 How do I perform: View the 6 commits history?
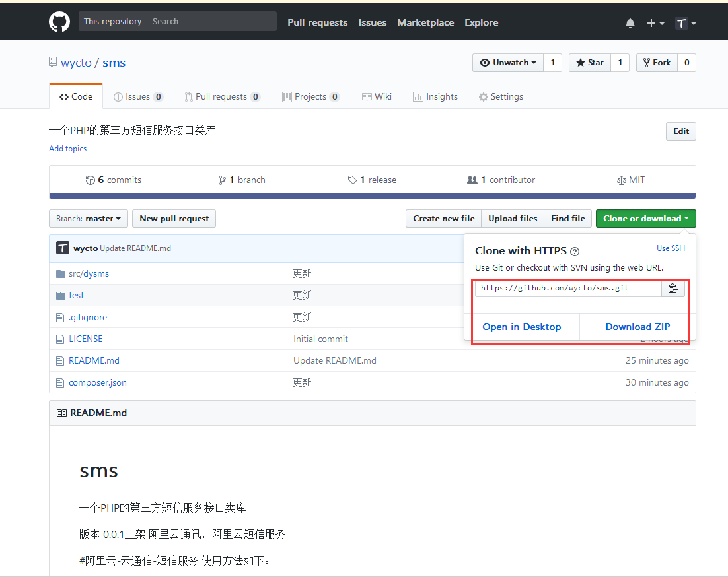tap(113, 180)
